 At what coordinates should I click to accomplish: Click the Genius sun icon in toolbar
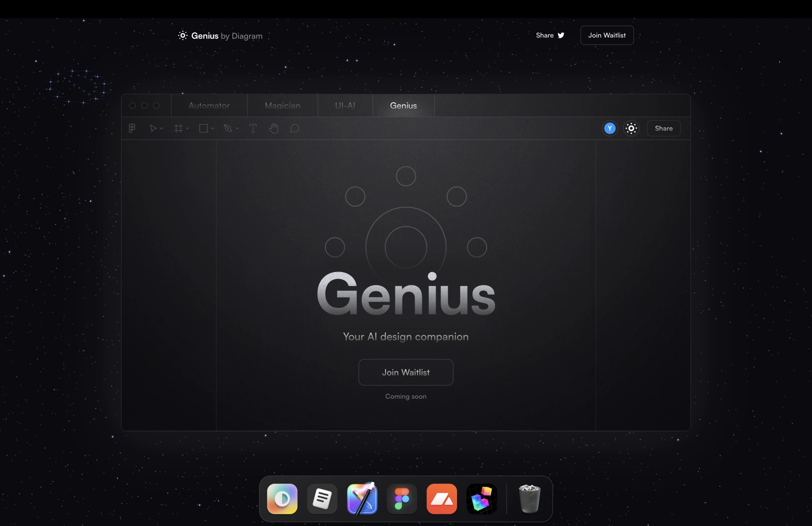coord(631,128)
